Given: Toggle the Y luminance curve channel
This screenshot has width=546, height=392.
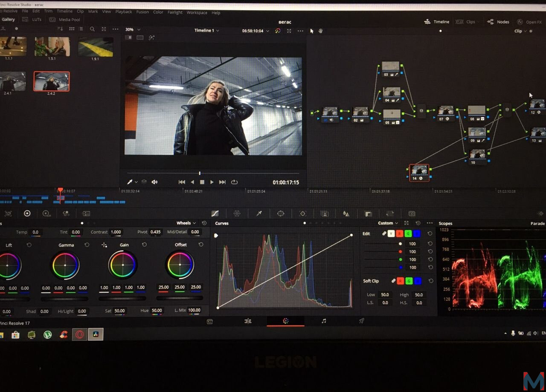Looking at the screenshot, I should tap(391, 233).
